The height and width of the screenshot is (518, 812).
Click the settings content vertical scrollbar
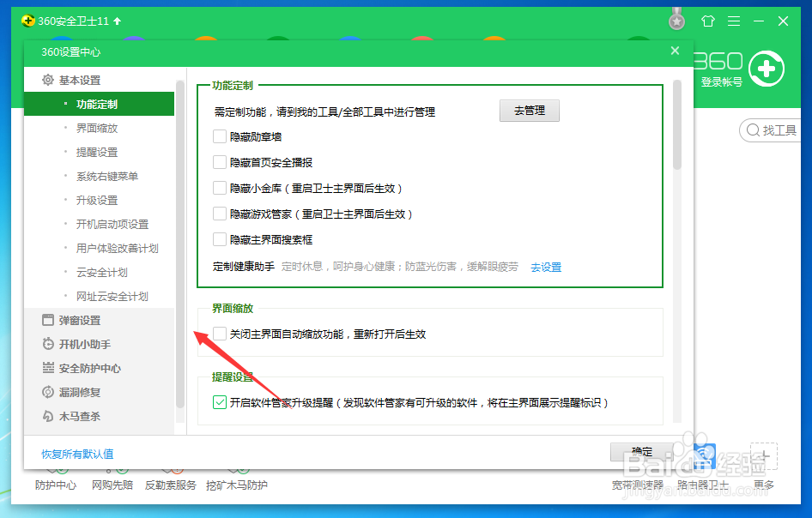pyautogui.click(x=677, y=124)
